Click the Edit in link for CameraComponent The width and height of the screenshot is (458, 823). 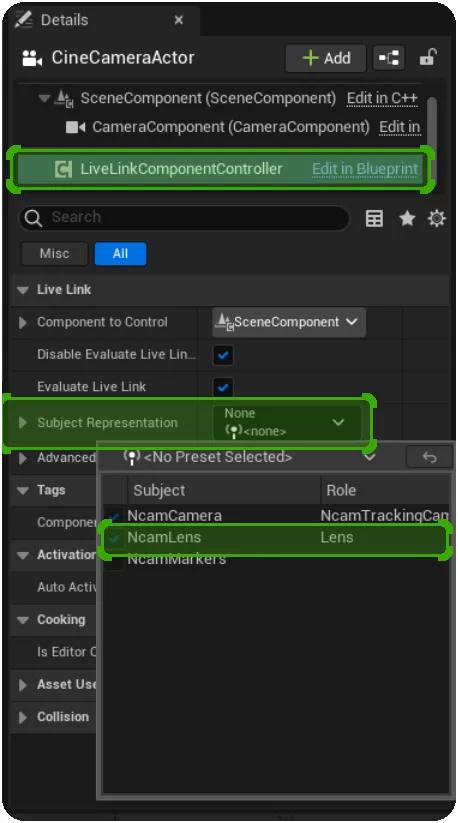(400, 127)
